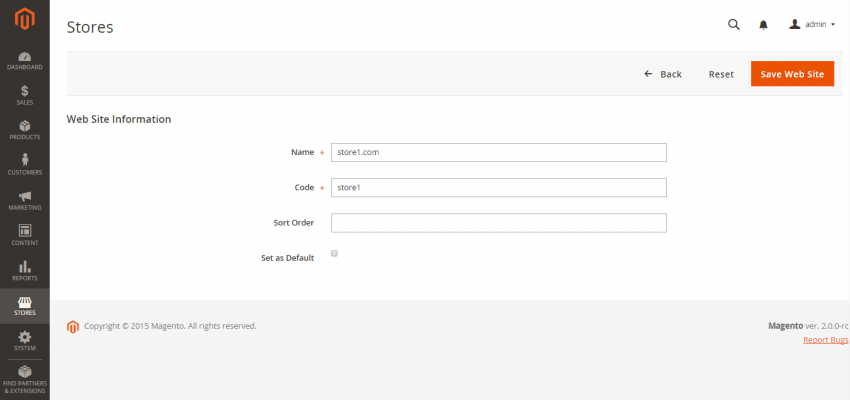Screen dimensions: 850x400
Task: Click Save Web Site button
Action: [x=792, y=74]
